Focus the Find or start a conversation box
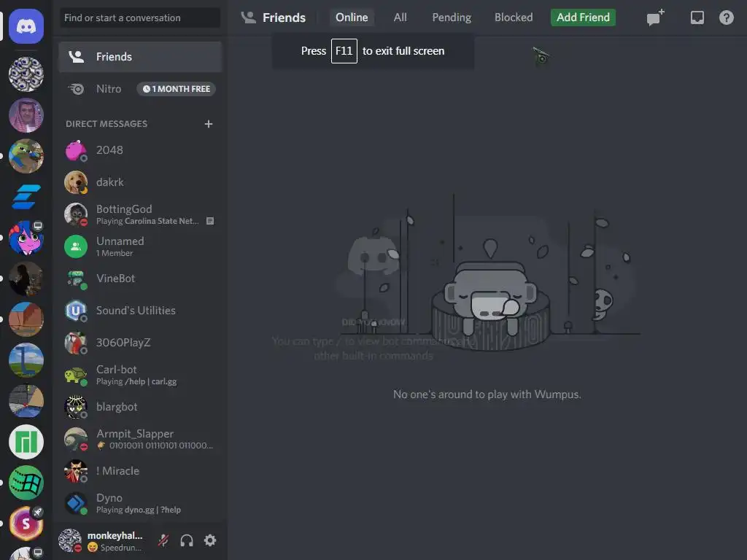The width and height of the screenshot is (747, 560). 140,17
